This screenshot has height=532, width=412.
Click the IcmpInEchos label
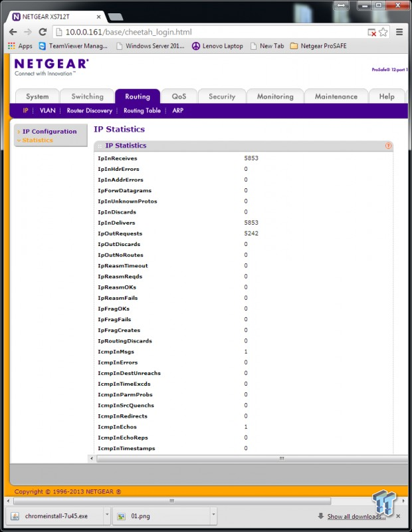[118, 427]
